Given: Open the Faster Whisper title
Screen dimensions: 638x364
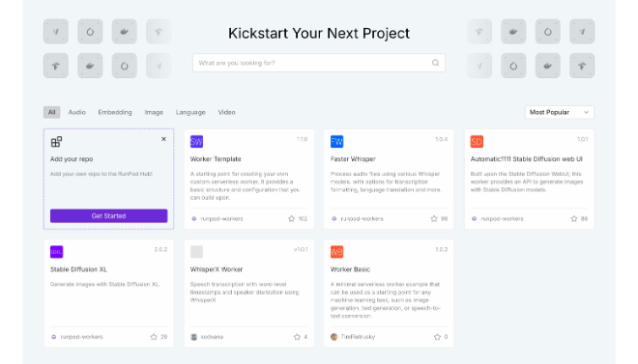Looking at the screenshot, I should pyautogui.click(x=353, y=159).
